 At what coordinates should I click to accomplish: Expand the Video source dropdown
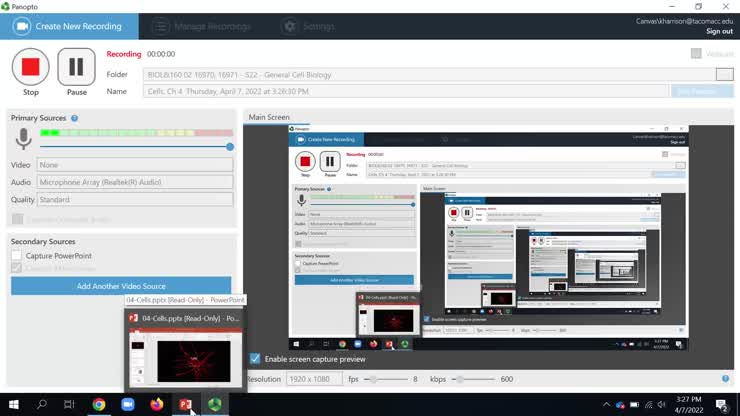pos(135,165)
